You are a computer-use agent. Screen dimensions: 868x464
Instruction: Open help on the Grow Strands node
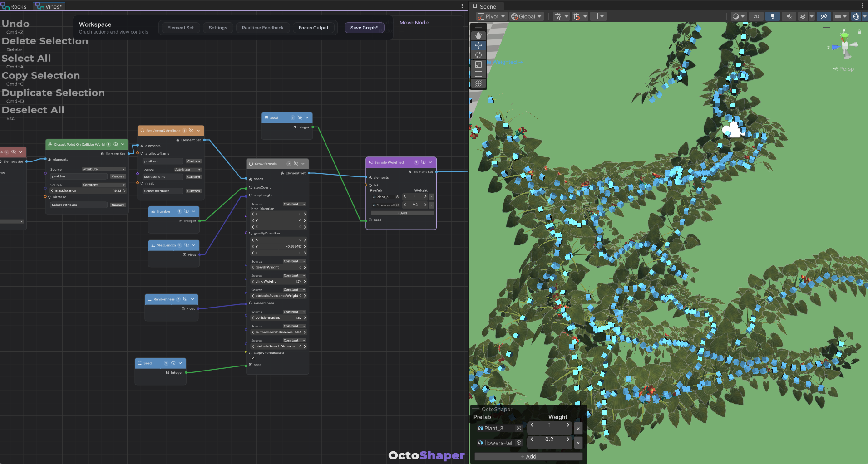[x=289, y=164]
